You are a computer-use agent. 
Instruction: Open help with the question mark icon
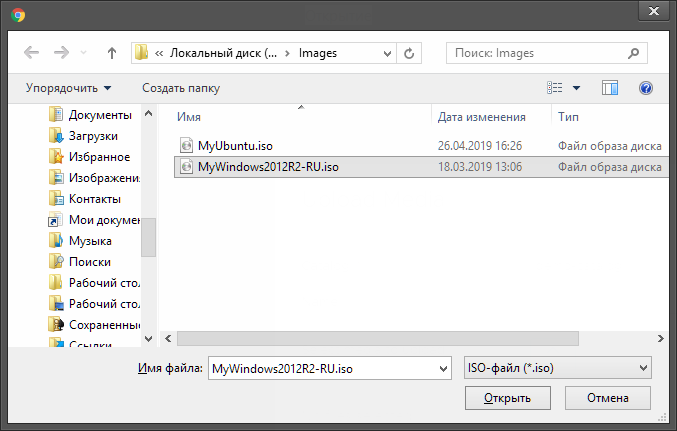[645, 88]
